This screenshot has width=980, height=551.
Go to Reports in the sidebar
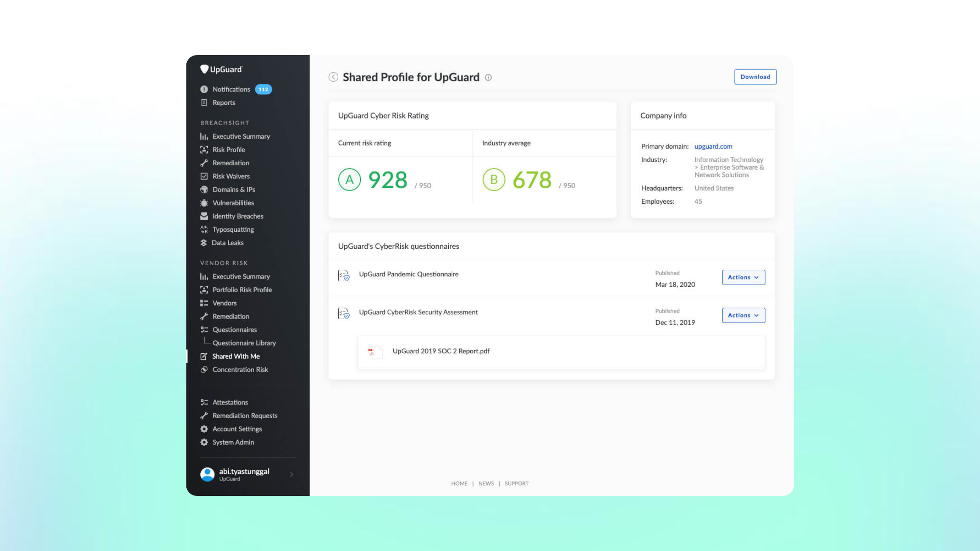pyautogui.click(x=224, y=103)
